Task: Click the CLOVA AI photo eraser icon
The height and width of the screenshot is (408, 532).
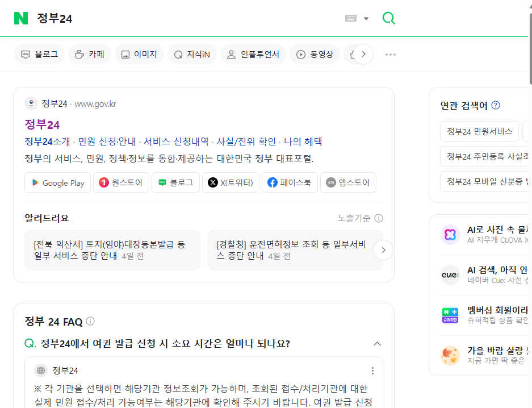Action: [x=450, y=234]
